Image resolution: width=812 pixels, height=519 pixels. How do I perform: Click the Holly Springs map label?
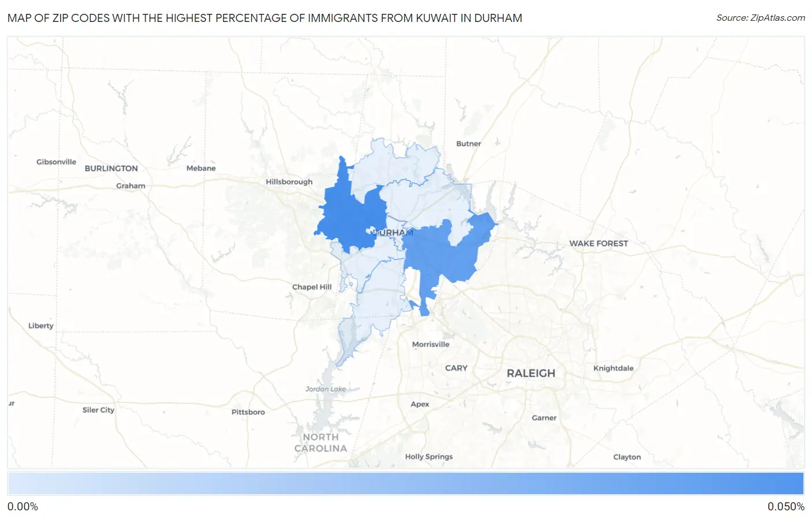[429, 456]
